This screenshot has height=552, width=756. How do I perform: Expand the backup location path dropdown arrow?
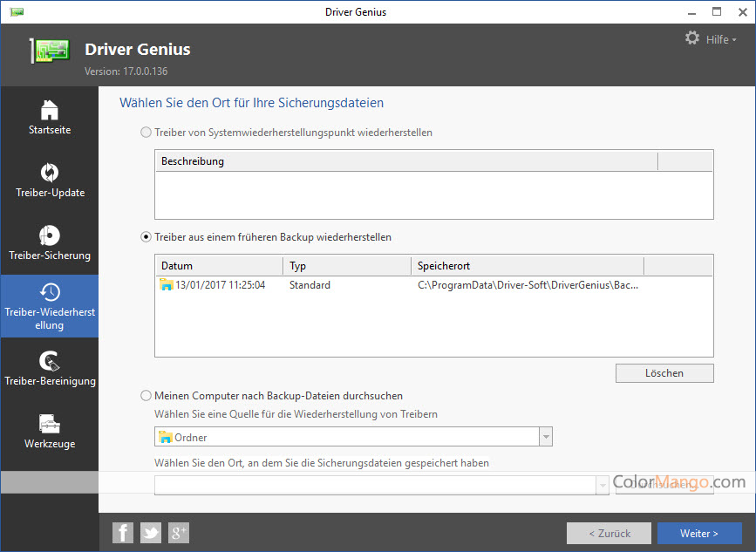tap(603, 485)
